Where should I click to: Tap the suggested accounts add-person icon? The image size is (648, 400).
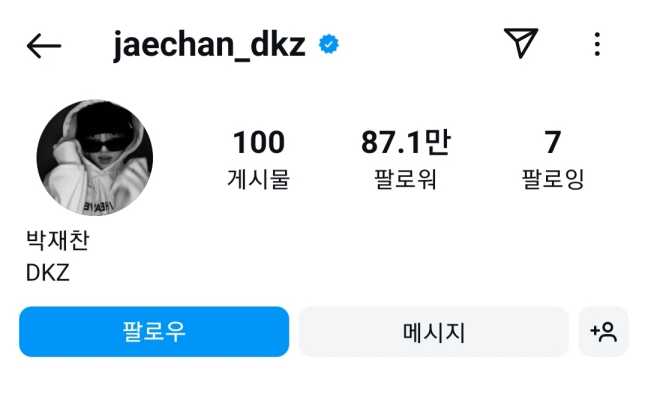coord(604,331)
